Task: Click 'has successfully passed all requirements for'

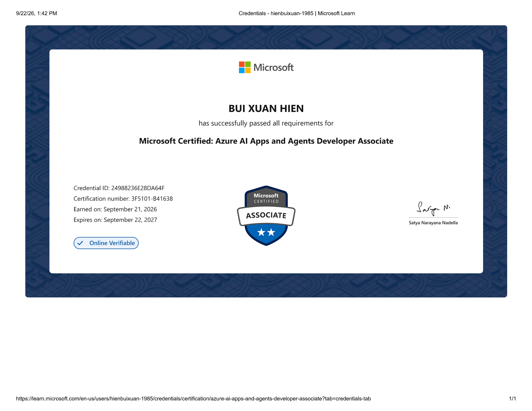Action: coord(266,123)
